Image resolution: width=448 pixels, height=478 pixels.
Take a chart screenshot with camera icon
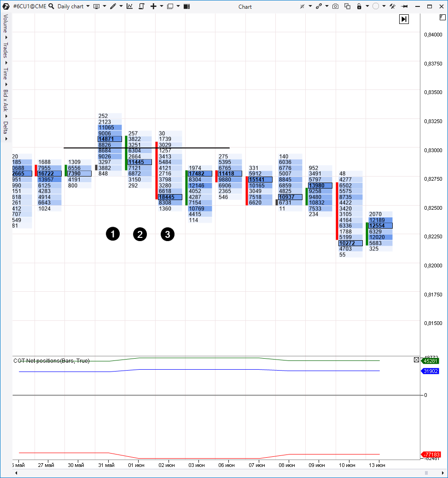(336, 6)
